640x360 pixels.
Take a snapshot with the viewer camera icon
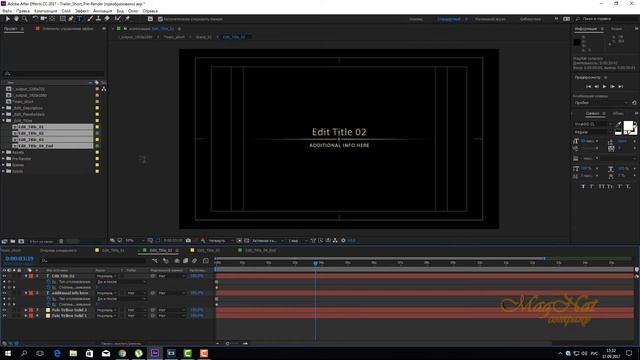pos(188,240)
